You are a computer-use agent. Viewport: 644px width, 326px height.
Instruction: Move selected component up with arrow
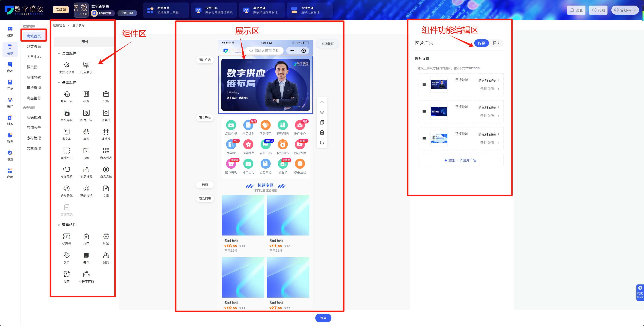[322, 102]
